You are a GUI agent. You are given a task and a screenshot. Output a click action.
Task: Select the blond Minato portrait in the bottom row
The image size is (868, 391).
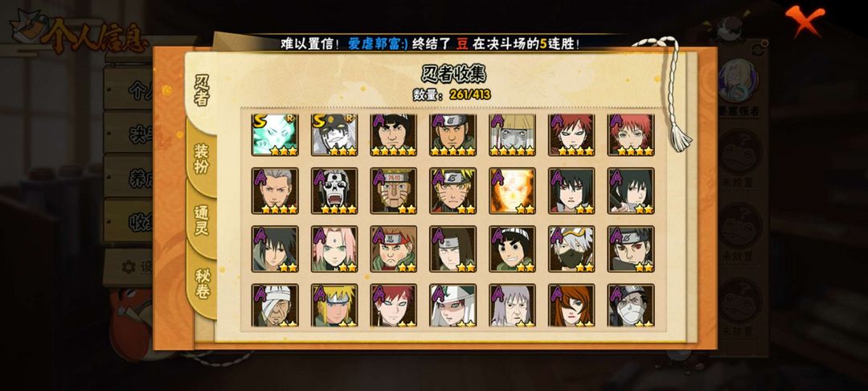click(x=334, y=305)
